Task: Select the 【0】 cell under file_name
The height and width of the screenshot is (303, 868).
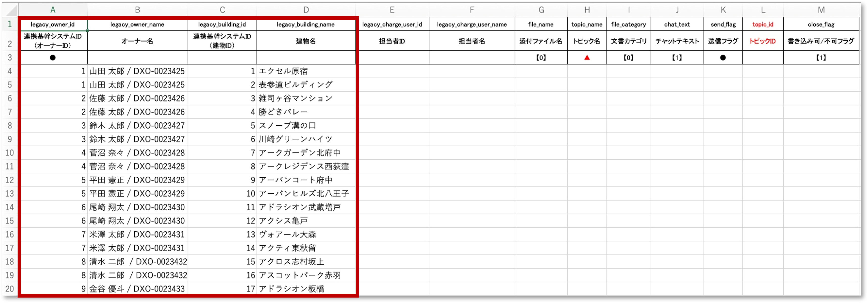Action: (541, 57)
